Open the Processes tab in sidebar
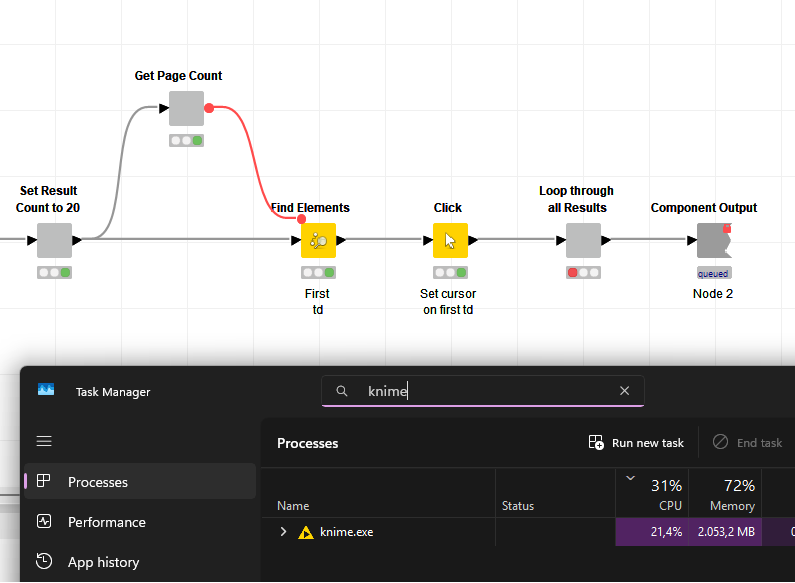The image size is (795, 583). pyautogui.click(x=140, y=481)
